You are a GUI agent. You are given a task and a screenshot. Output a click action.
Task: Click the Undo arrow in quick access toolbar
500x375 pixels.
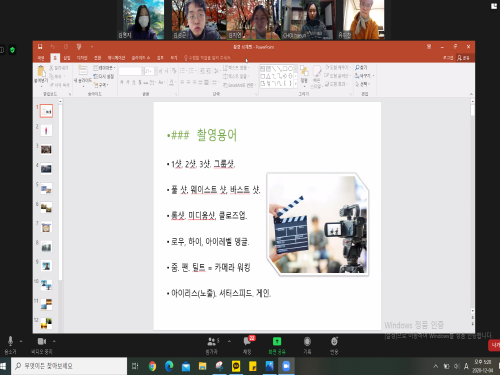pyautogui.click(x=53, y=47)
